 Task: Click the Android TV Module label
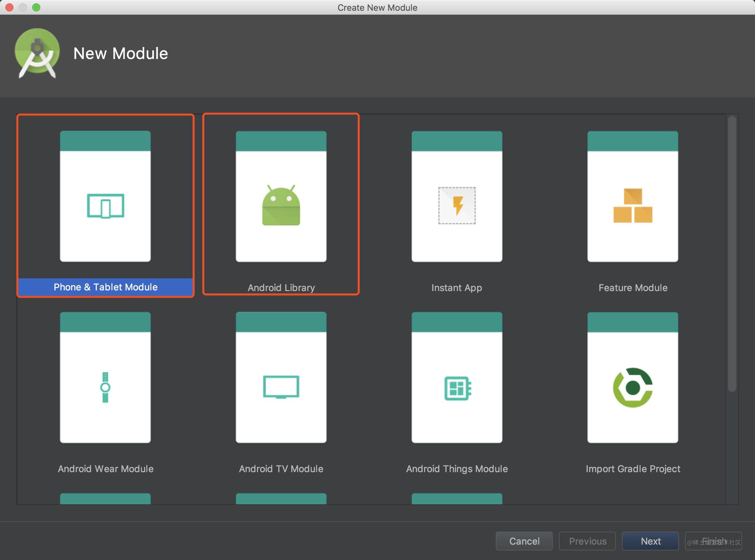(281, 468)
